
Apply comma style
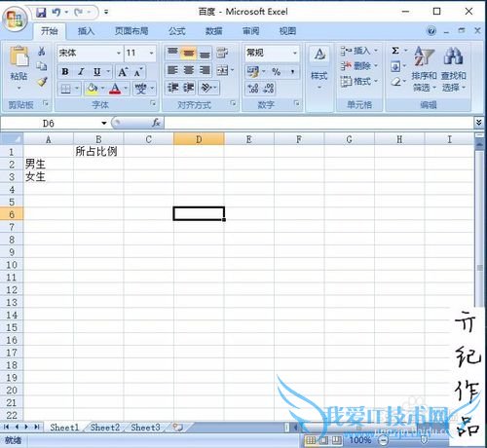[x=292, y=71]
